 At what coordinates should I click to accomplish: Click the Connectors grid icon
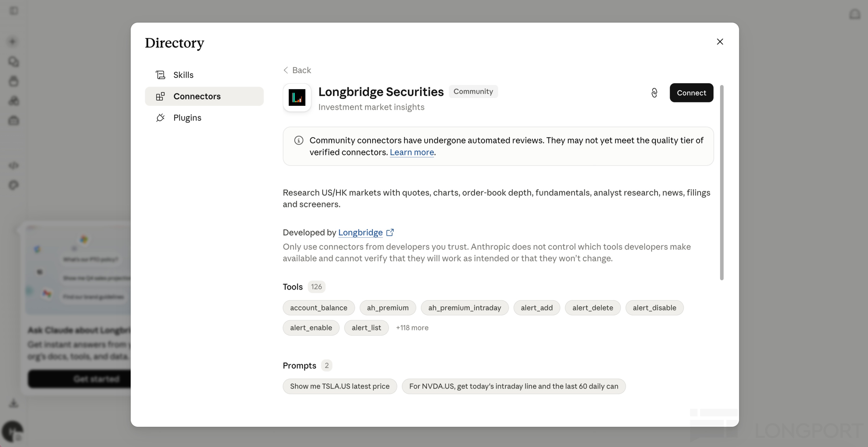click(160, 97)
